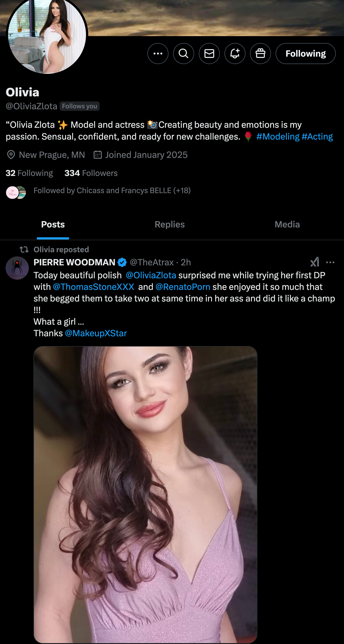
Task: View the 32 Following list
Action: tap(29, 173)
